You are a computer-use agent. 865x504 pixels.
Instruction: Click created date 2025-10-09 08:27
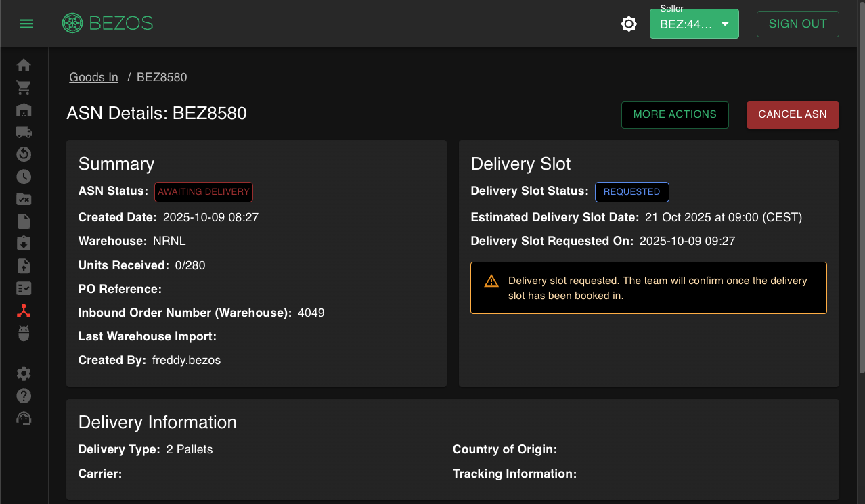(210, 217)
